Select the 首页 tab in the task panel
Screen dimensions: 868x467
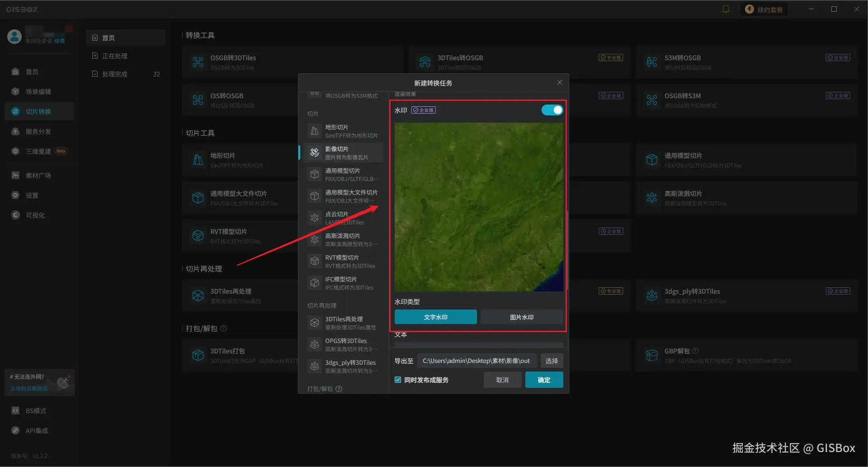pos(126,38)
